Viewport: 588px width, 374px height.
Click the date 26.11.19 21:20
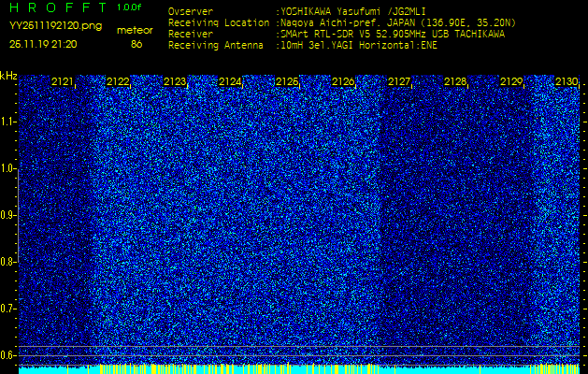(43, 44)
